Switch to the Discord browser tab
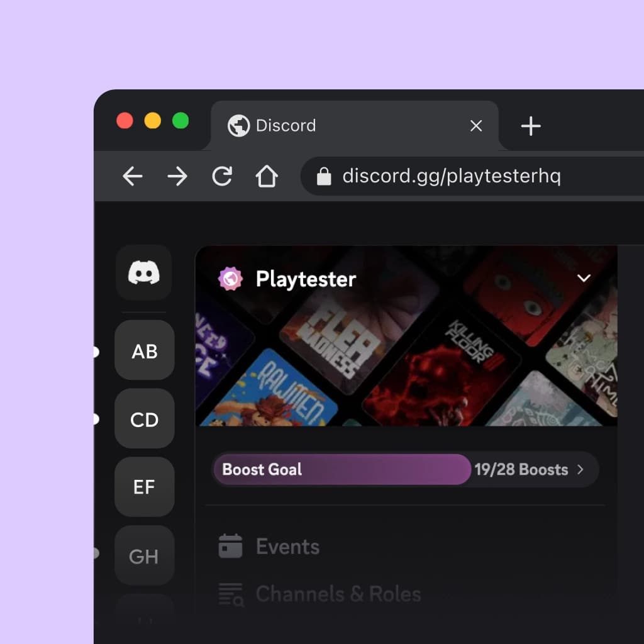The width and height of the screenshot is (644, 644). (286, 125)
